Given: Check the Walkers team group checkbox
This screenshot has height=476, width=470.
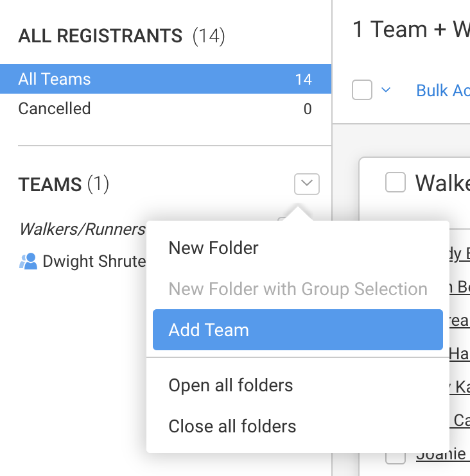Looking at the screenshot, I should tap(396, 183).
